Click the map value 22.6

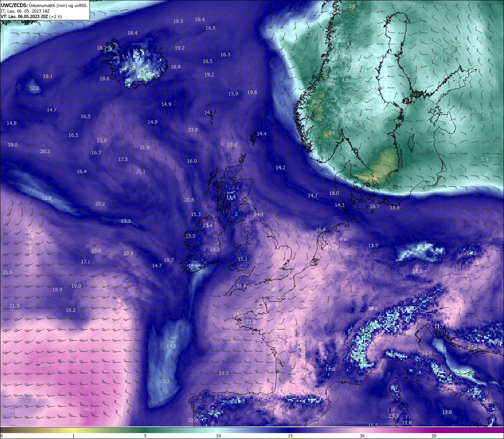point(129,254)
